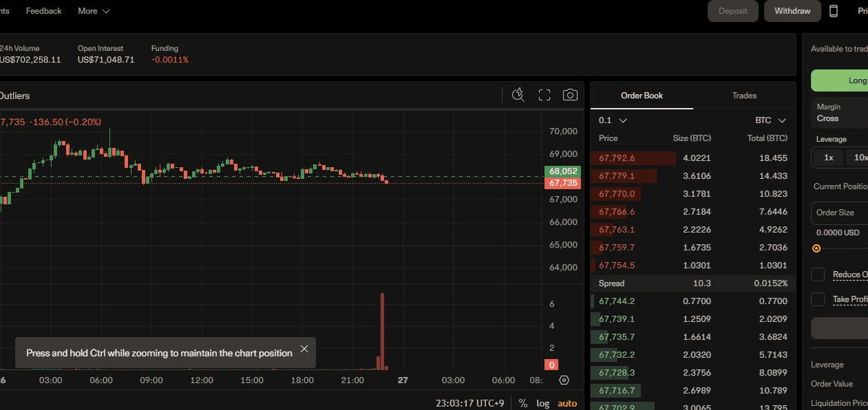Select 1x leverage button
868x410 pixels.
click(x=828, y=158)
